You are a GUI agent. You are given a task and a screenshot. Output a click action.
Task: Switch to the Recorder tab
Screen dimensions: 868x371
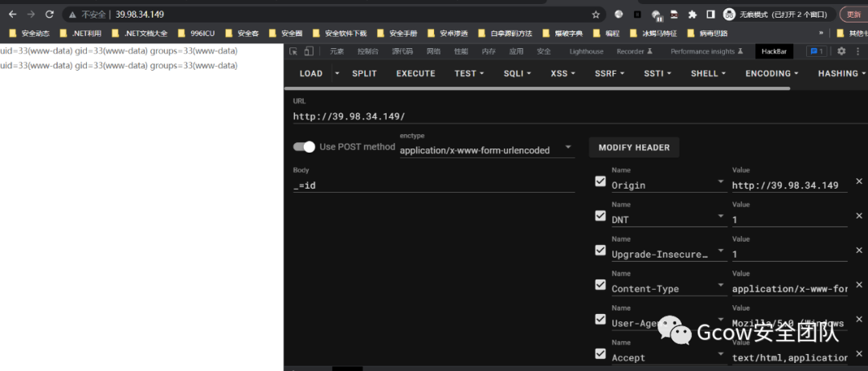(634, 51)
